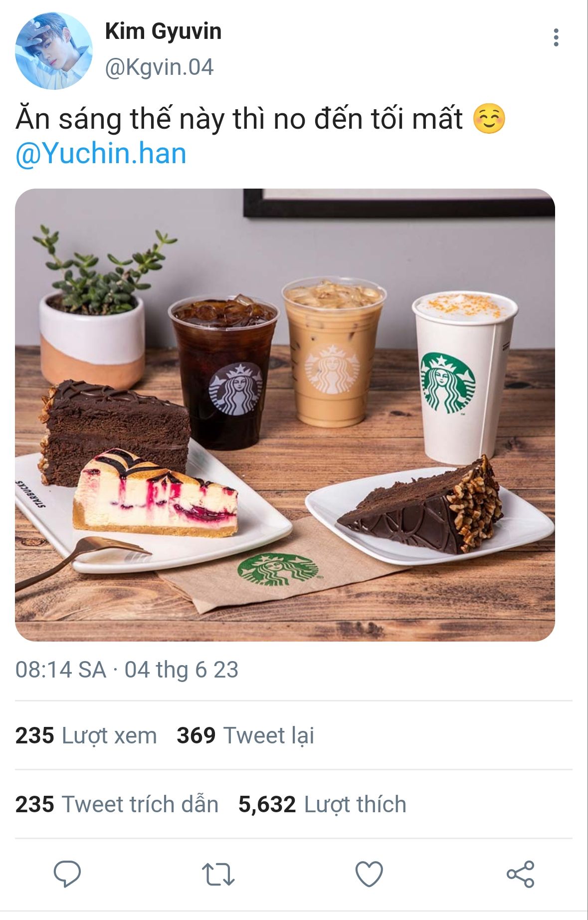Show the 5,632 Lượt thích list
This screenshot has height=920, width=588.
pyautogui.click(x=322, y=804)
